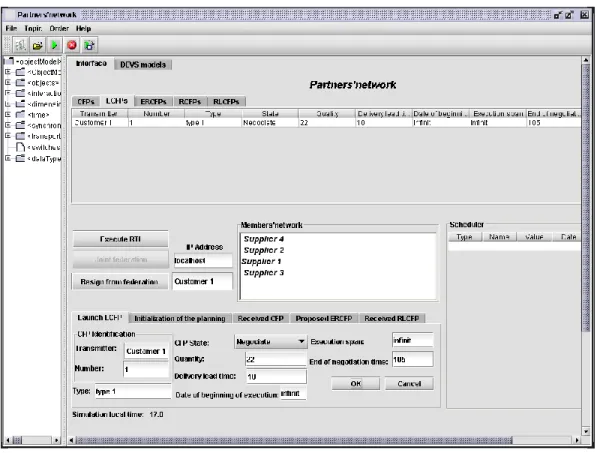Viewport: 597px width, 453px height.
Task: Open the Received RLCFP tab
Action: [392, 318]
